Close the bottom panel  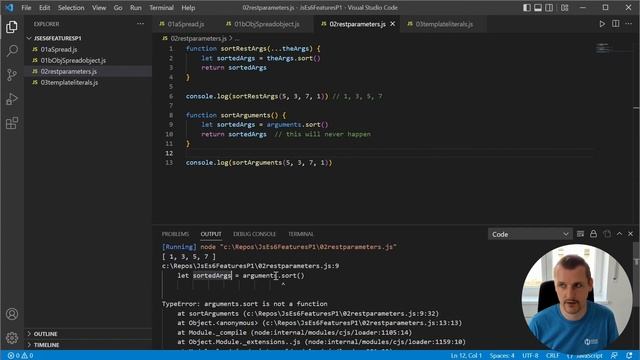pyautogui.click(x=630, y=234)
